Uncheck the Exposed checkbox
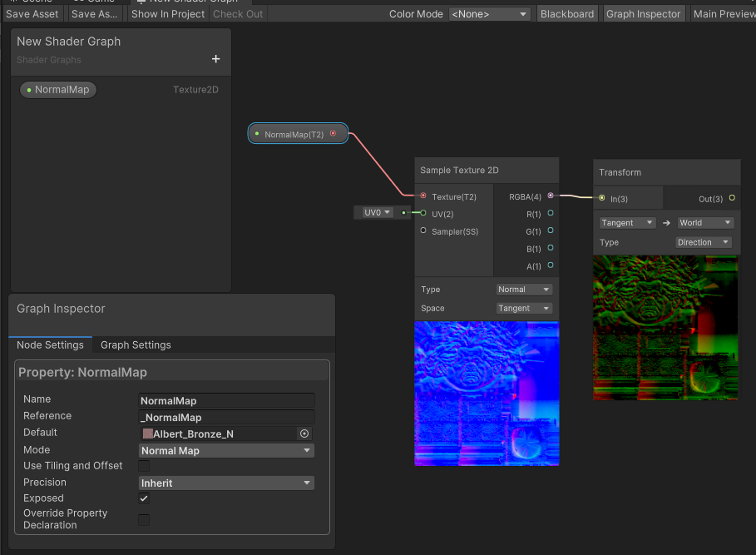The height and width of the screenshot is (555, 756). [x=144, y=498]
